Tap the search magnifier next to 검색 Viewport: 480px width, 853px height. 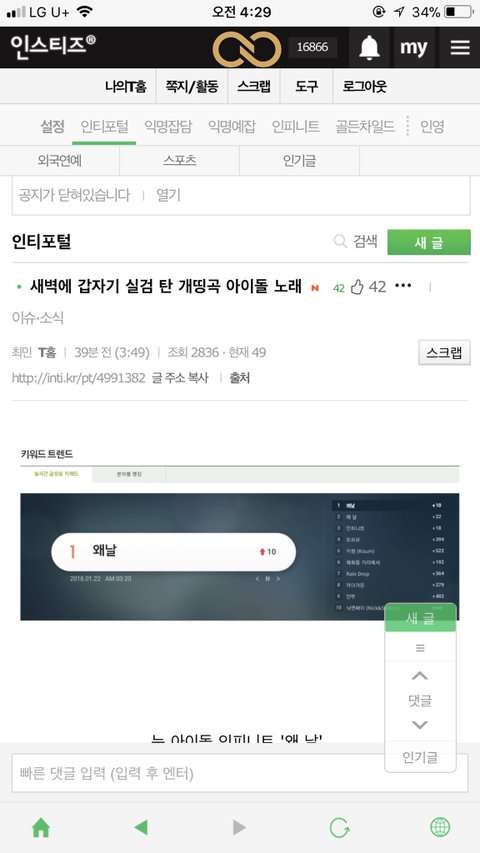pyautogui.click(x=340, y=241)
